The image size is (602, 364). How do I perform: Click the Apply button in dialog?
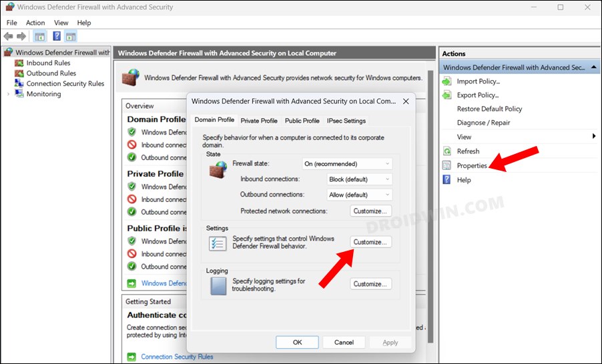pos(390,342)
